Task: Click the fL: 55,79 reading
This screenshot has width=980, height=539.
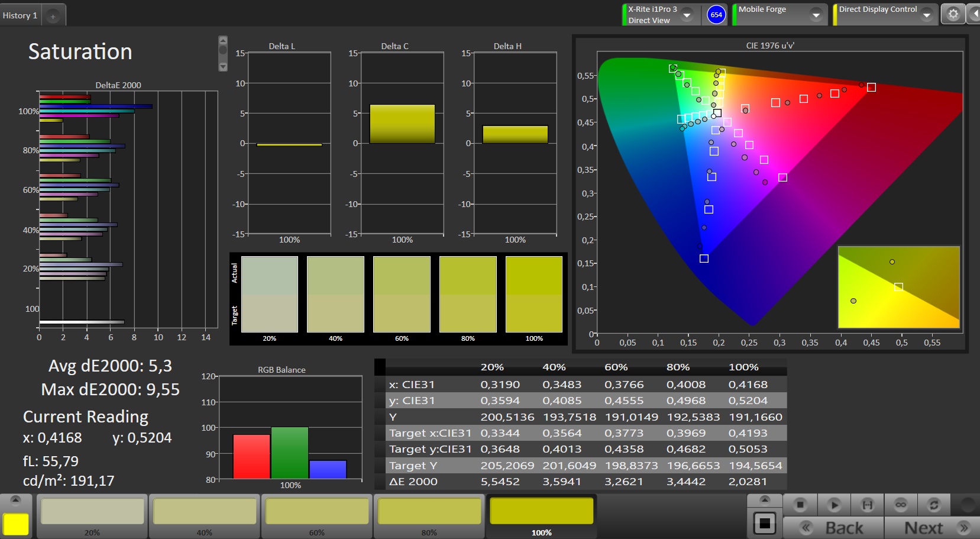Action: 51,461
